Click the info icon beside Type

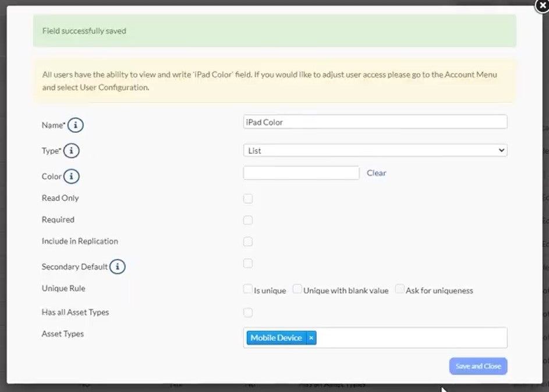[72, 151]
